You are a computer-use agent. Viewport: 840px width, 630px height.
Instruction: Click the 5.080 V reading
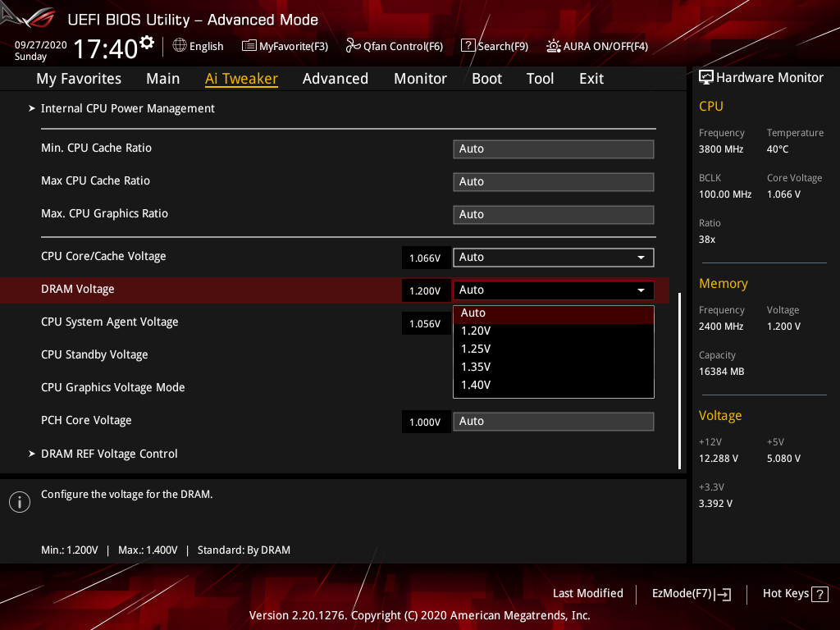tap(783, 459)
